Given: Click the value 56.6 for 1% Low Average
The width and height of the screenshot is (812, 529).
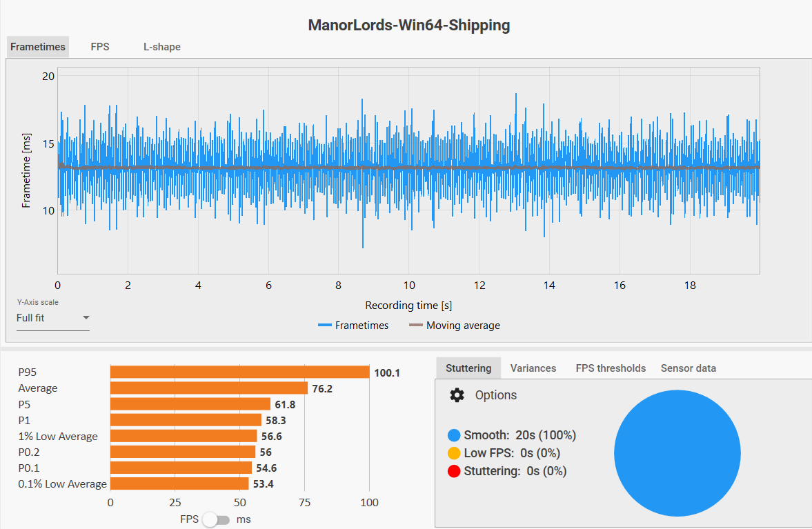Looking at the screenshot, I should pyautogui.click(x=271, y=437).
